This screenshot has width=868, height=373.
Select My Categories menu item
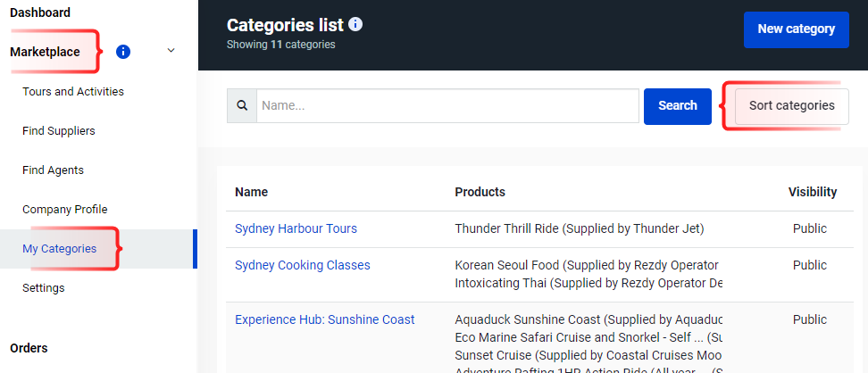click(x=59, y=248)
